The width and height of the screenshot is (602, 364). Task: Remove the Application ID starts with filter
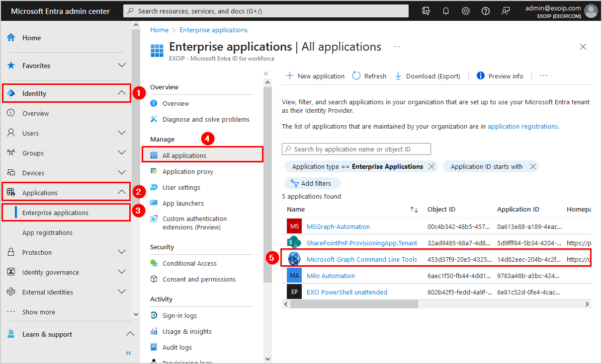533,167
